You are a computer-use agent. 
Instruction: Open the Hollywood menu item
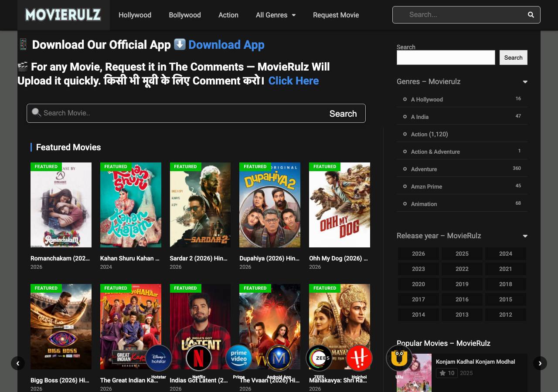click(135, 15)
